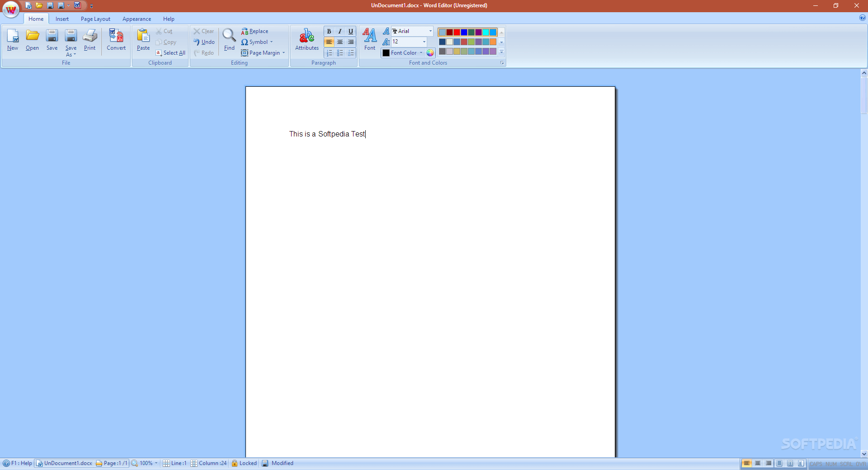Set ribbon paragraph alignment to center
Viewport: 868px width, 470px height.
[340, 42]
